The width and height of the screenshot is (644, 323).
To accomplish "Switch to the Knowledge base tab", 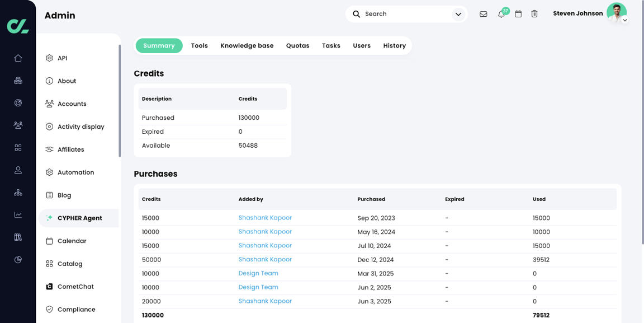I will click(x=247, y=45).
